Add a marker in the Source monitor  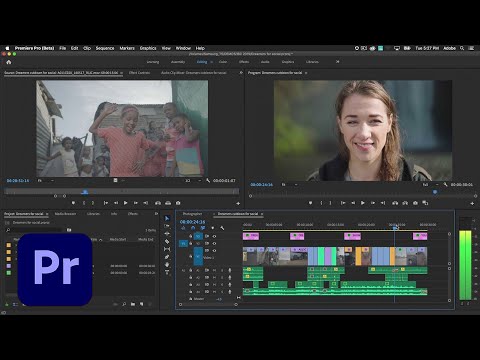(x=73, y=203)
